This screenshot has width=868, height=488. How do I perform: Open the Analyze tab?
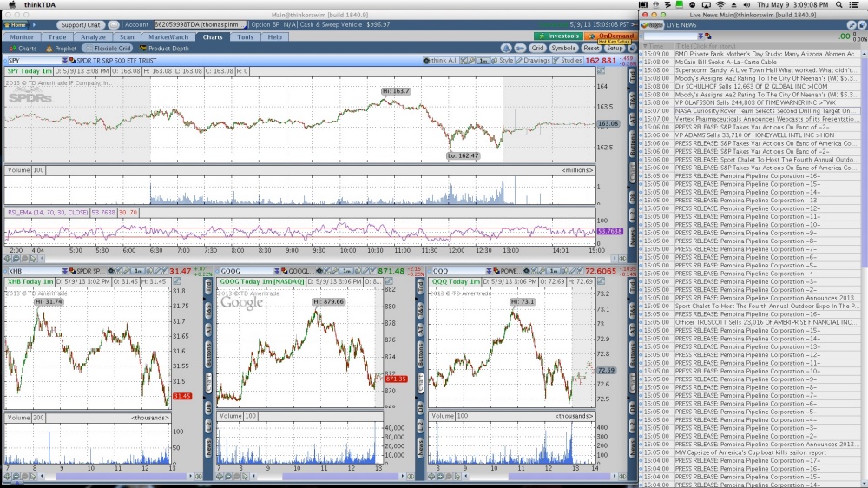click(x=93, y=37)
